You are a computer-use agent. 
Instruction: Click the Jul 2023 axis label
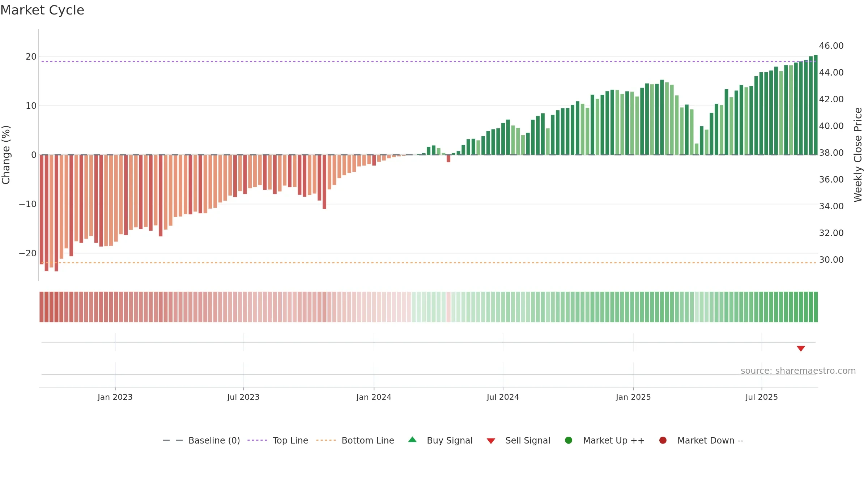pos(243,397)
